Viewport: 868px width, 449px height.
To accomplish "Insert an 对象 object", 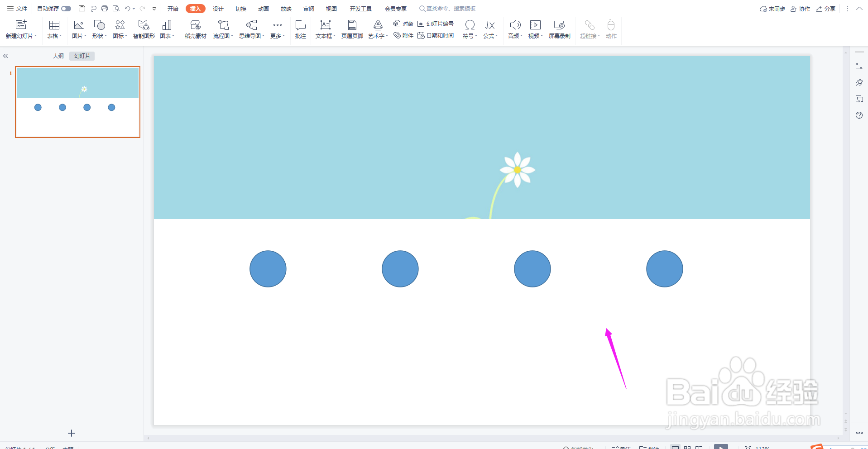I will click(403, 24).
